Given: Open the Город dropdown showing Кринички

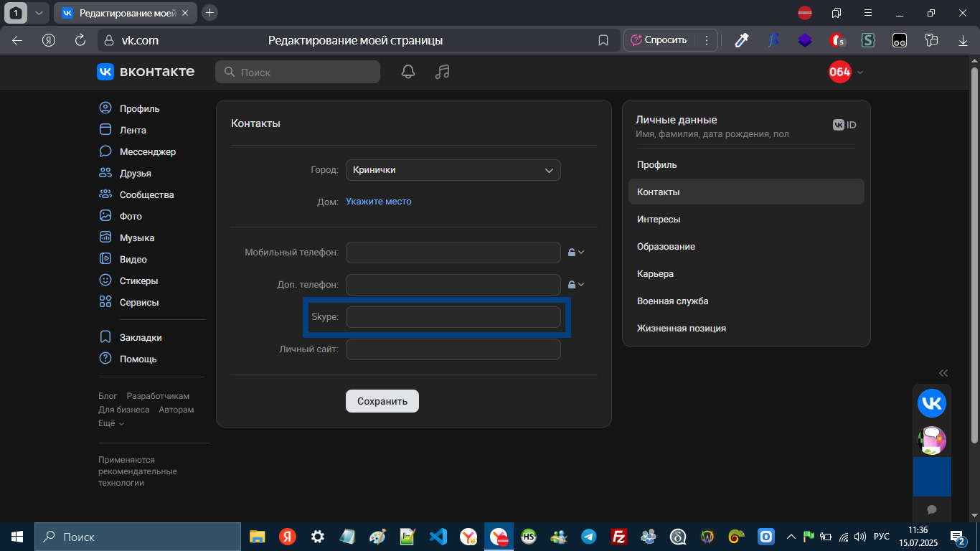Looking at the screenshot, I should 453,170.
